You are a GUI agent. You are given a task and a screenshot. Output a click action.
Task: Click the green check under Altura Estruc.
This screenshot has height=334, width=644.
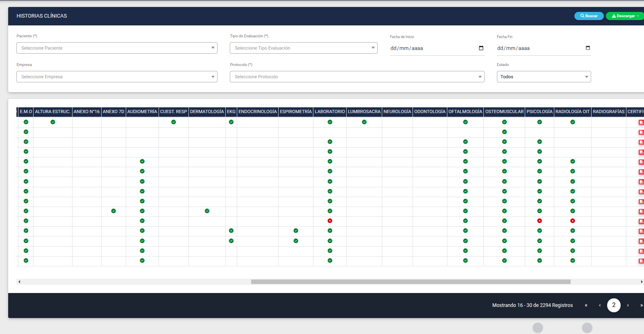(53, 122)
